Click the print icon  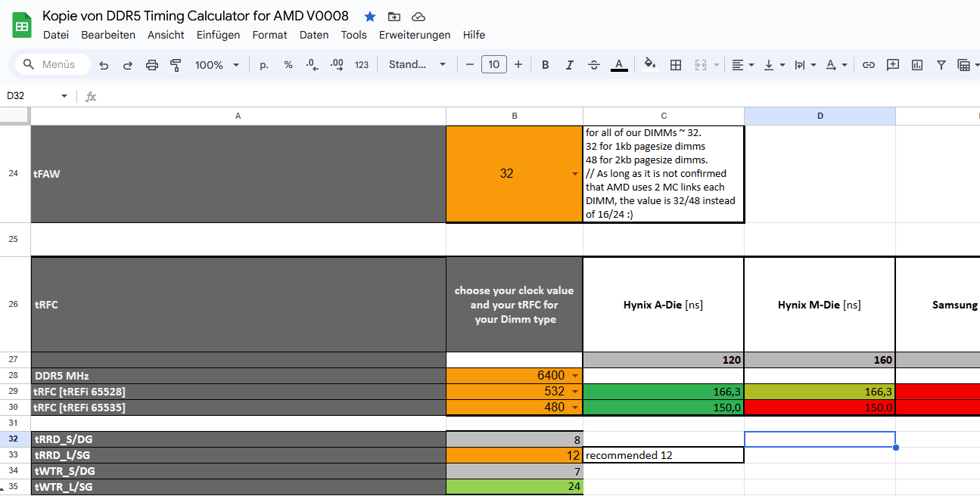click(152, 65)
